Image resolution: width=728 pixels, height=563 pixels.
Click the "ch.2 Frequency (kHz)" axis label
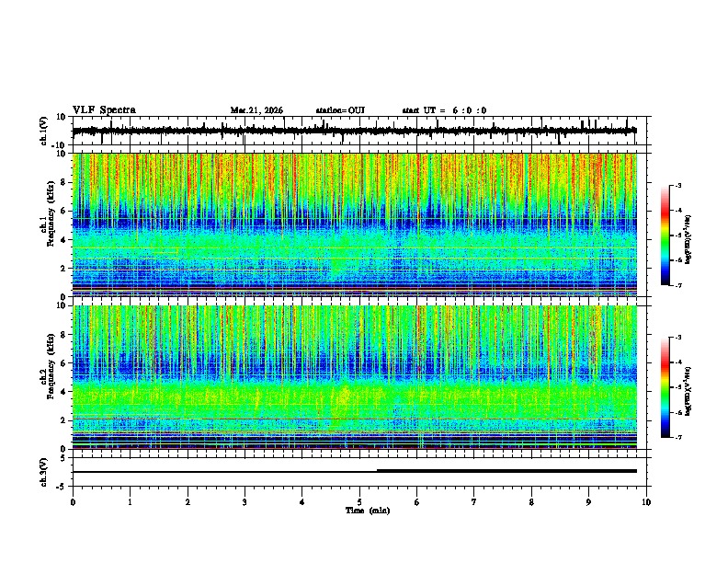(x=47, y=366)
